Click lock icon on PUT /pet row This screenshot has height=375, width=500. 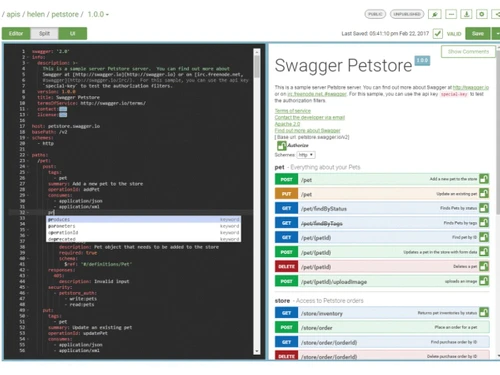click(484, 193)
